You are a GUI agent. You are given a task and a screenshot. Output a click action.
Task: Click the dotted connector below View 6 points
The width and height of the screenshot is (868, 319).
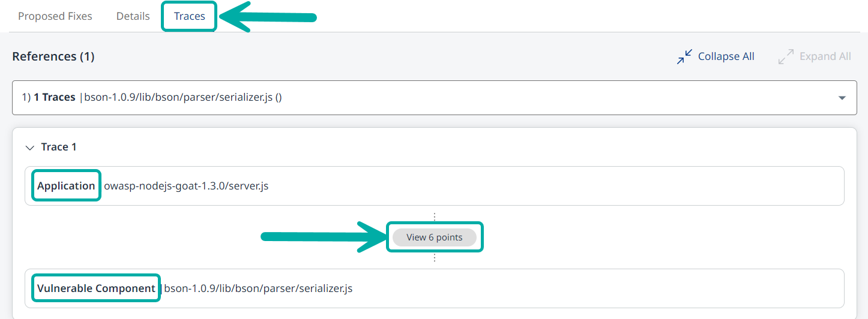pos(435,257)
